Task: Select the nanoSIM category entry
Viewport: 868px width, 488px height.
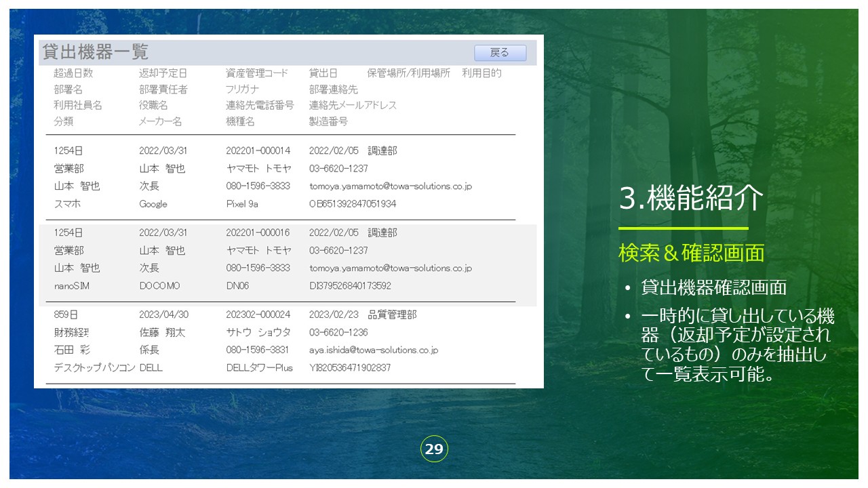Action: [x=71, y=286]
